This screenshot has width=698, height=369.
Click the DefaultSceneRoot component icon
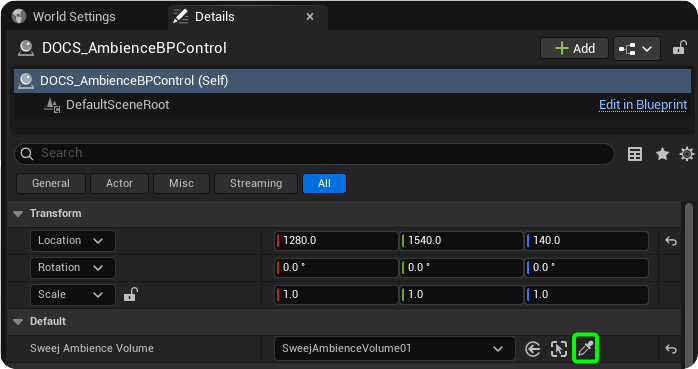click(x=52, y=105)
